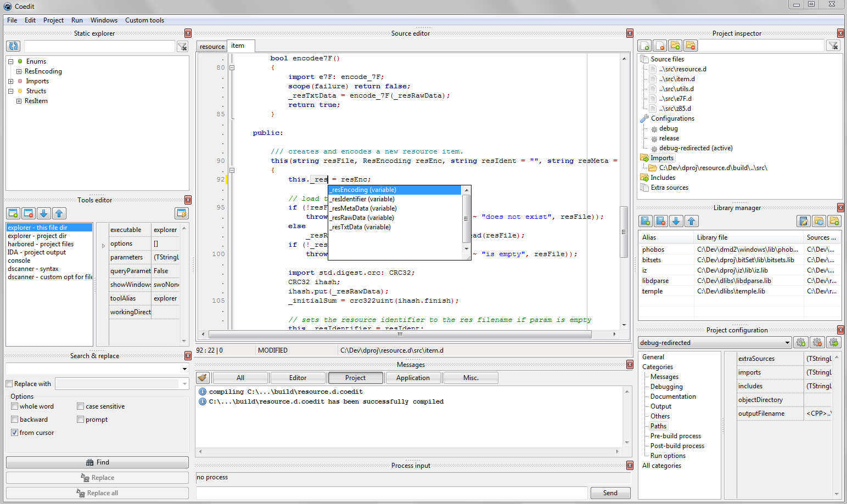This screenshot has width=847, height=504.
Task: Show Application messages only
Action: tap(413, 377)
